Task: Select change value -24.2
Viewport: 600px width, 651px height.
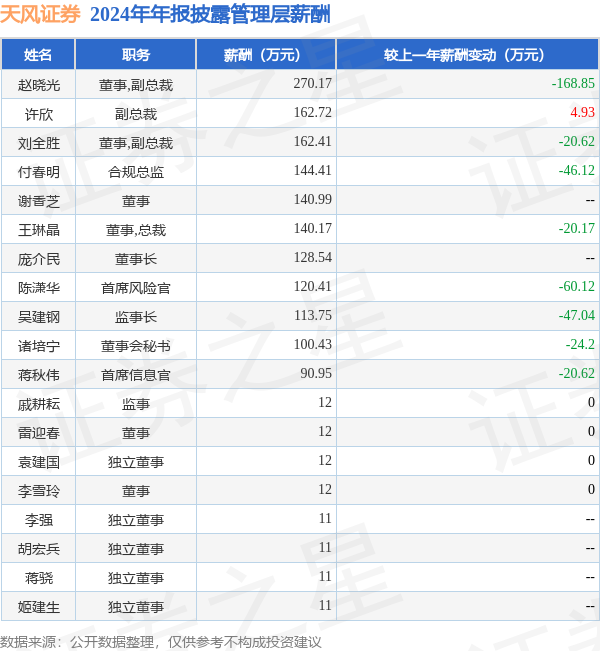Action: point(580,345)
